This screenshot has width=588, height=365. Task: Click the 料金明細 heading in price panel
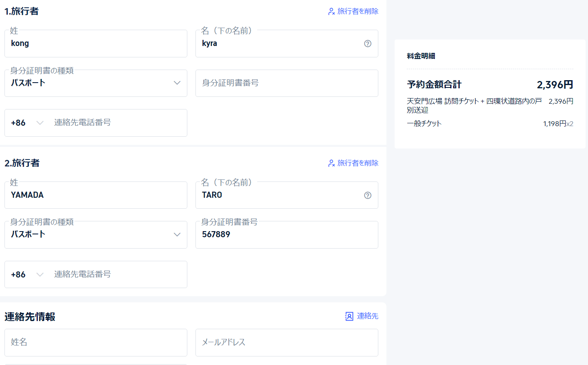tap(421, 56)
